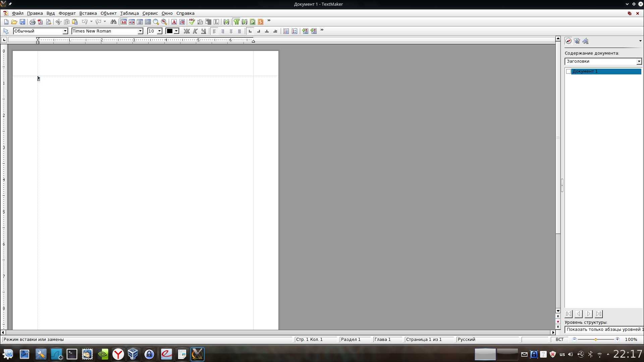Open the Заголовки dropdown in sidebar
The width and height of the screenshot is (644, 362).
639,61
